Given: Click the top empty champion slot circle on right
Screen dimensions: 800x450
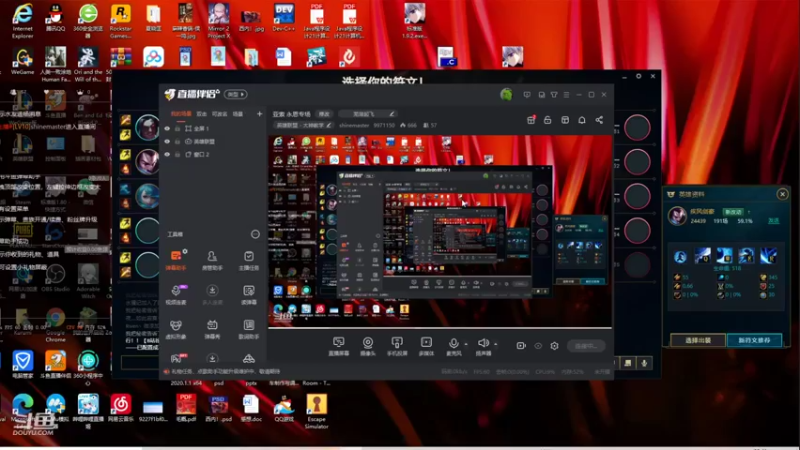Looking at the screenshot, I should click(x=637, y=128).
